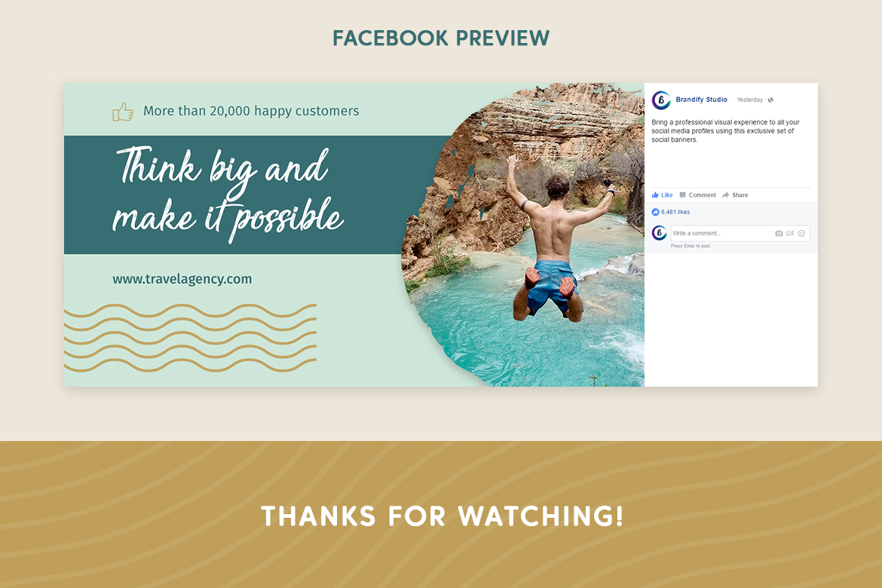Open the GIF picker in comment box

(790, 234)
